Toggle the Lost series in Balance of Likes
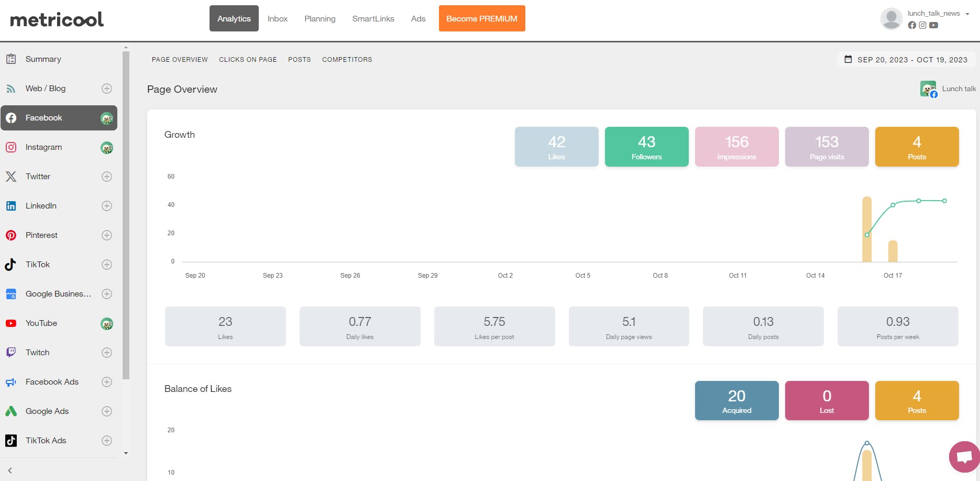The image size is (980, 481). click(827, 401)
